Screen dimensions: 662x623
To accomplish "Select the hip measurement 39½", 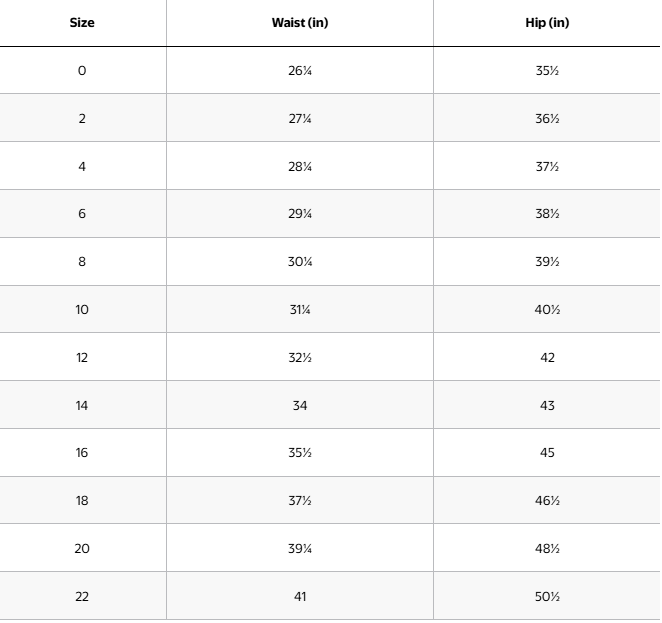I will (547, 262).
